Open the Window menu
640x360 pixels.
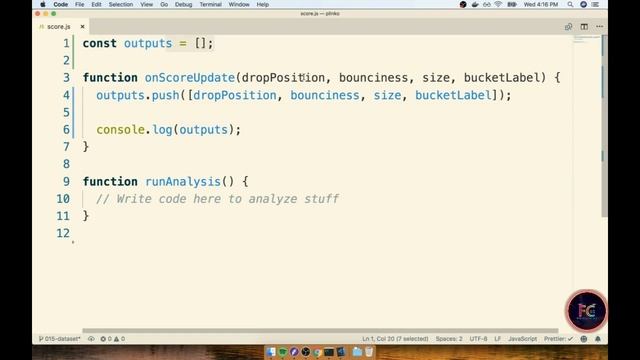pyautogui.click(x=239, y=4)
